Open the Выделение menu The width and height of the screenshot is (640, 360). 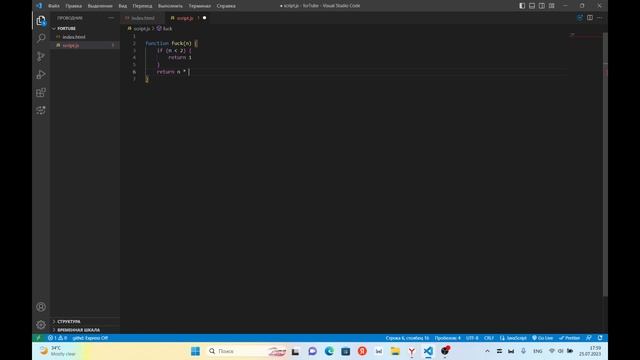tap(100, 6)
